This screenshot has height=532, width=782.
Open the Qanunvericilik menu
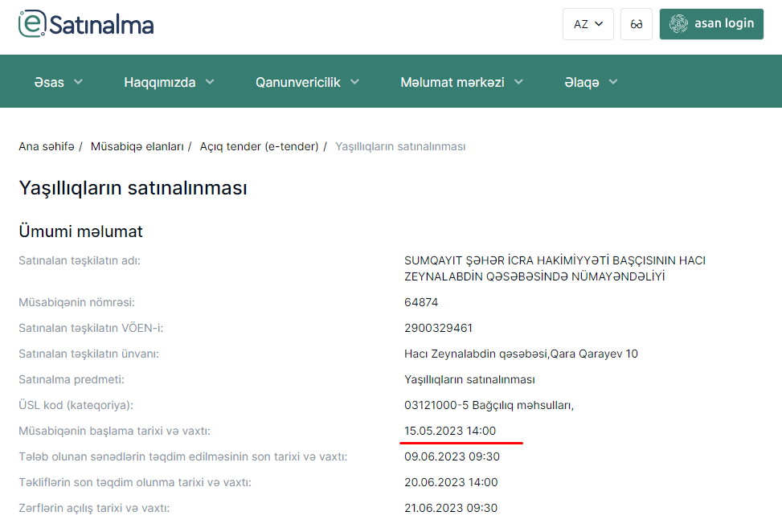[307, 82]
